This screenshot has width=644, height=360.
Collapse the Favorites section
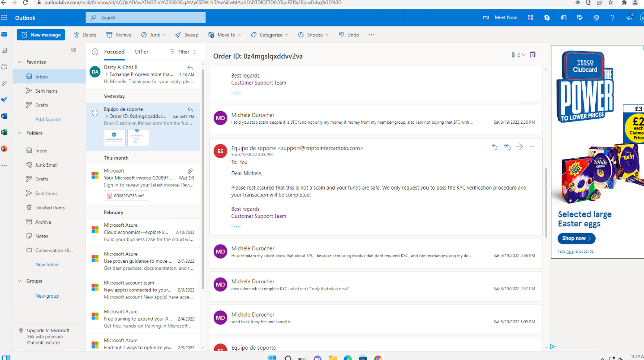click(20, 62)
